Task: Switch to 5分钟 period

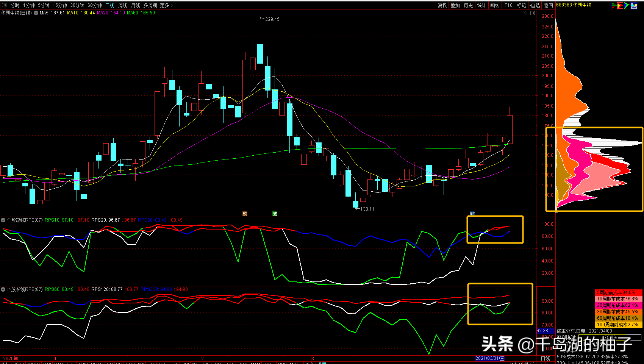Action: click(44, 5)
